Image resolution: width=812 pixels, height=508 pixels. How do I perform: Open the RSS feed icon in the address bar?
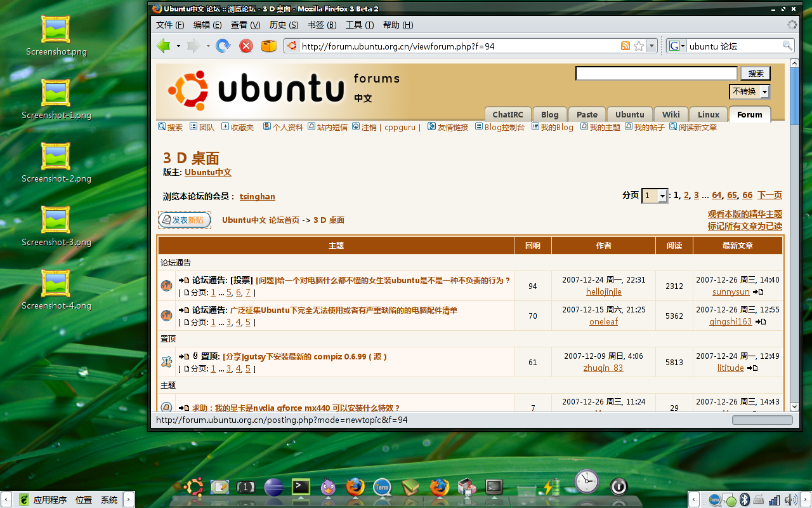coord(625,46)
